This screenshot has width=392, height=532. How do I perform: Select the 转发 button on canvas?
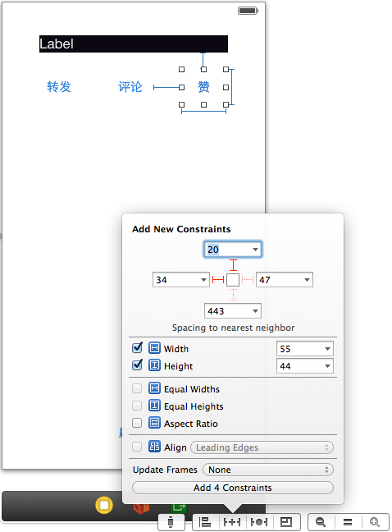click(x=59, y=87)
